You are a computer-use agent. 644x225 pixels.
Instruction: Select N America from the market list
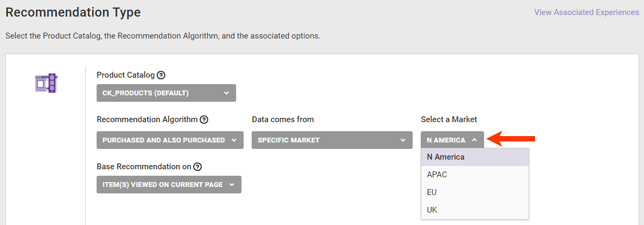pyautogui.click(x=446, y=157)
